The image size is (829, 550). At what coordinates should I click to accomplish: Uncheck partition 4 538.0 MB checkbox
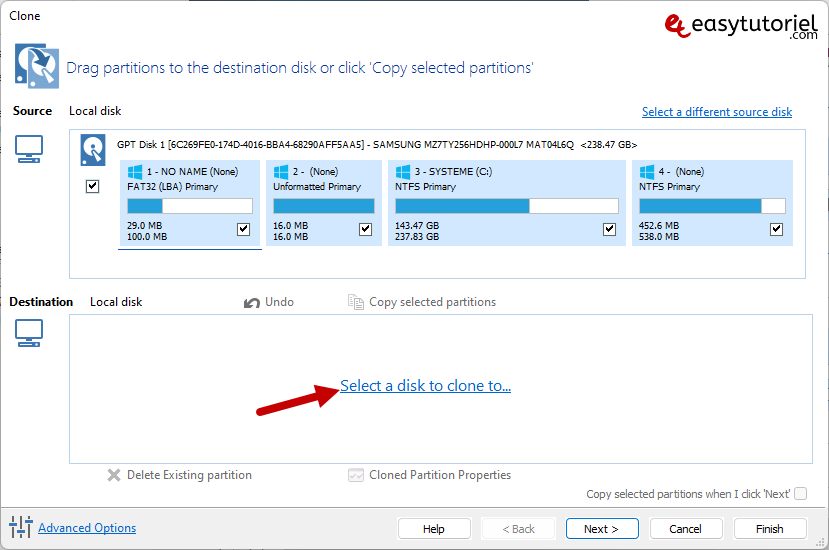pos(776,230)
